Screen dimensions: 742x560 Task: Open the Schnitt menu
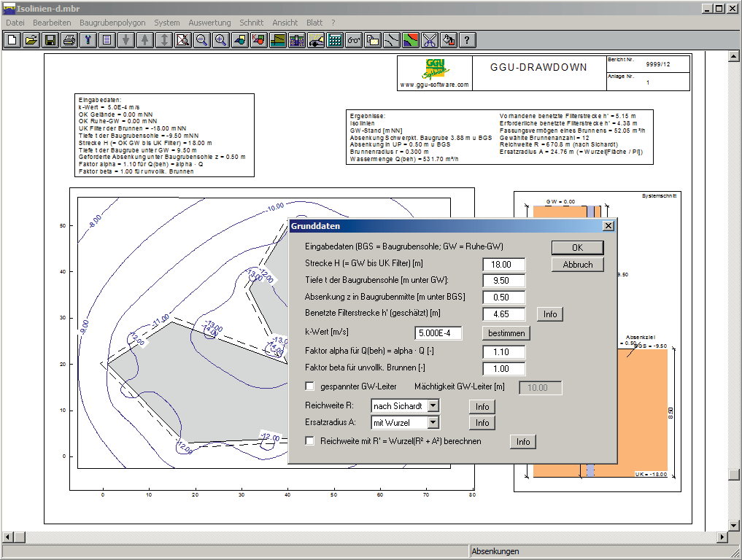[x=251, y=23]
